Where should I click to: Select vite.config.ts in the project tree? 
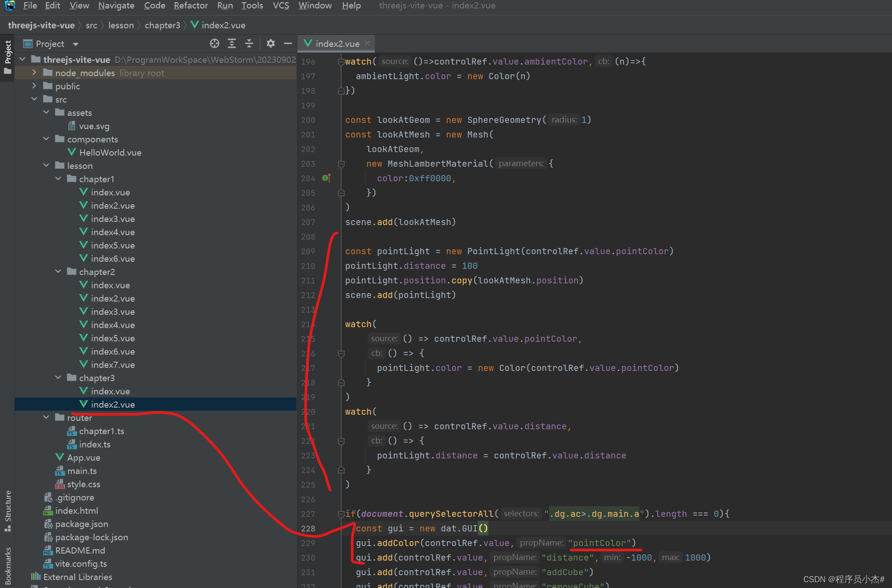coord(81,564)
